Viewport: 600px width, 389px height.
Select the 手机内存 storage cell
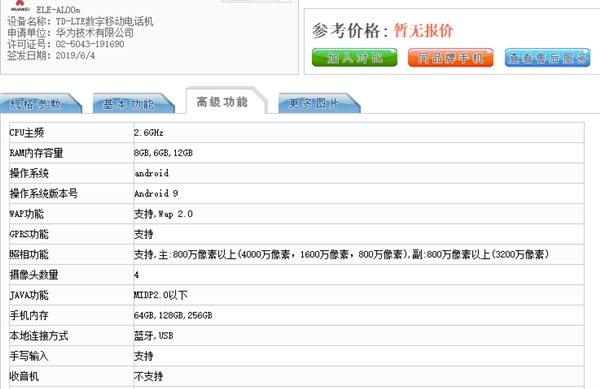359,316
